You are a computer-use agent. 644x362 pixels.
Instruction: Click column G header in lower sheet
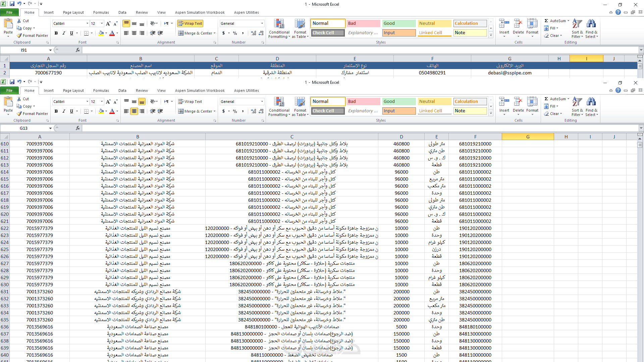coord(528,137)
